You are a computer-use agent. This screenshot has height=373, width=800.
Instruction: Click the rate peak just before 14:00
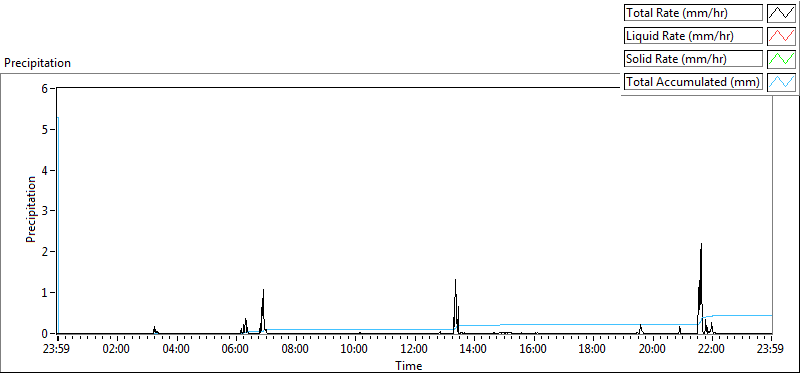click(455, 280)
